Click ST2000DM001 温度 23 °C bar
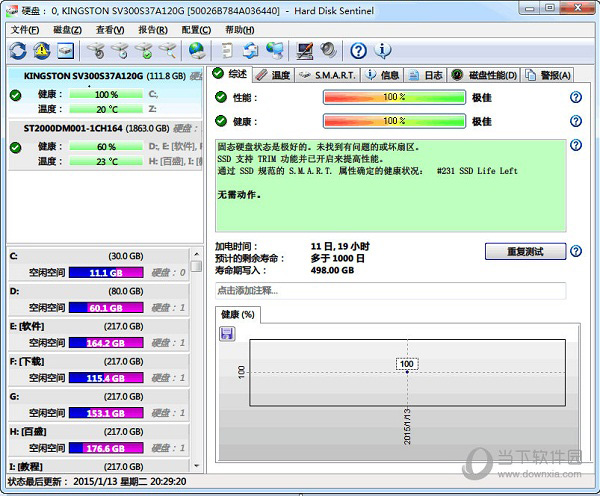 (106, 161)
